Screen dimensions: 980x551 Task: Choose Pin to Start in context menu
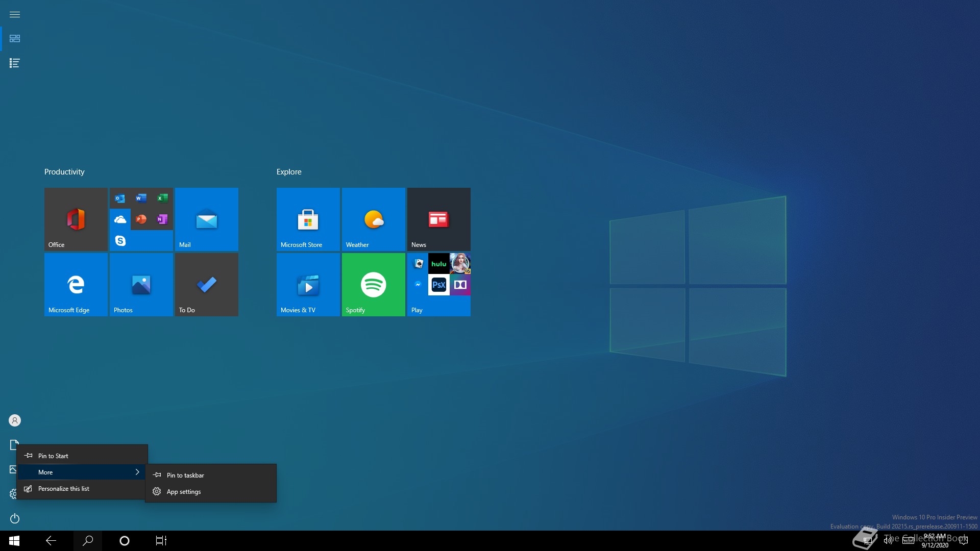tap(82, 456)
